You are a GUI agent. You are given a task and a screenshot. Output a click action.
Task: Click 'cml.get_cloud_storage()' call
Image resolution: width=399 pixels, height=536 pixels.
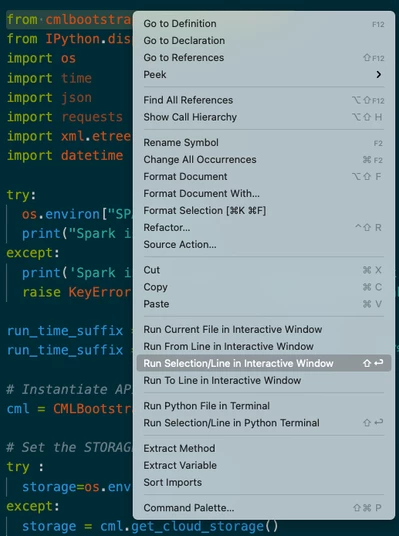click(189, 526)
